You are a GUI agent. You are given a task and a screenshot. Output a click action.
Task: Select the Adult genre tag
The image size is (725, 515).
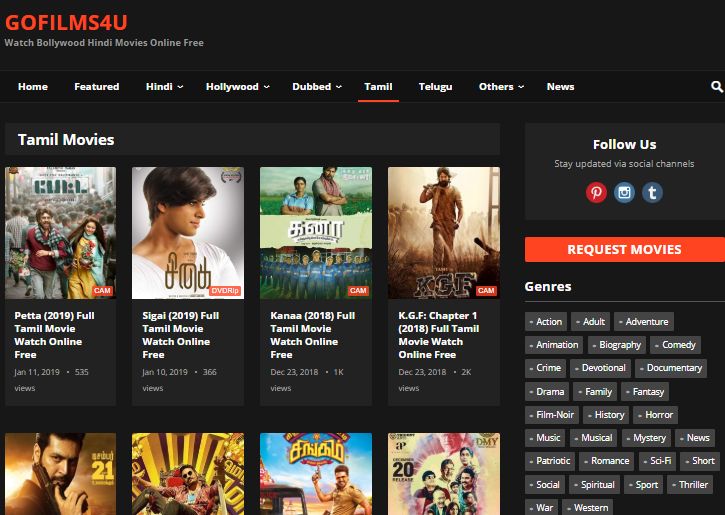click(590, 322)
